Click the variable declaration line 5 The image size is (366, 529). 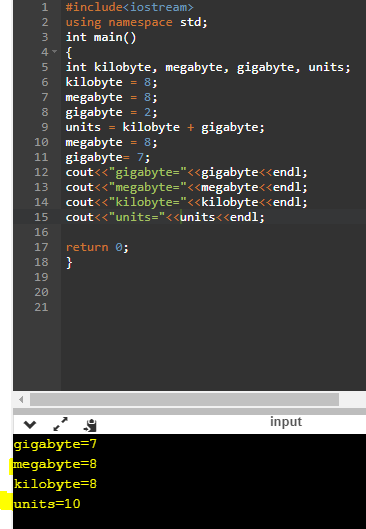point(208,67)
